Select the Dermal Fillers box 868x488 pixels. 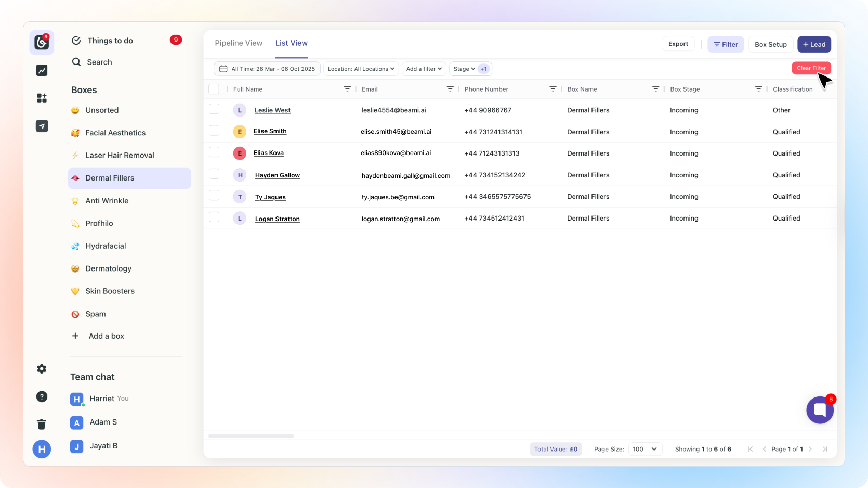coord(129,178)
